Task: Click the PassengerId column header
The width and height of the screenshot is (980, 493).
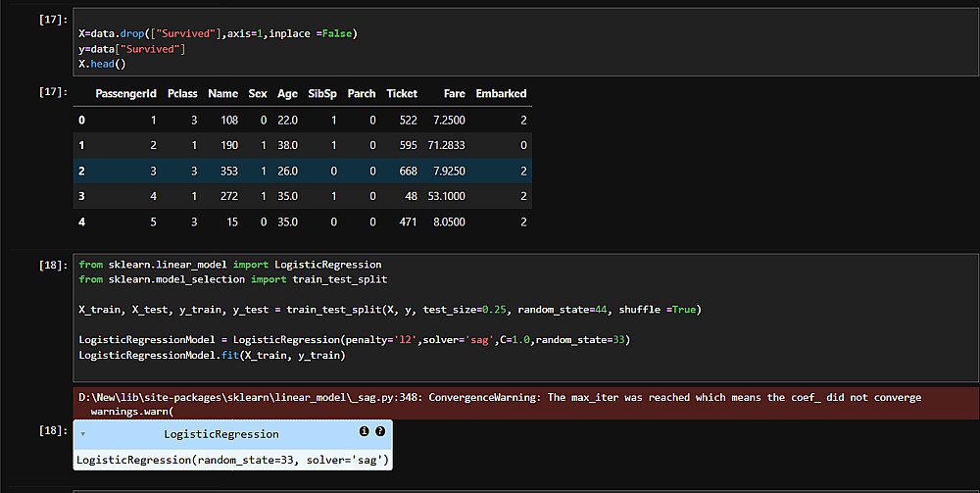Action: tap(125, 94)
